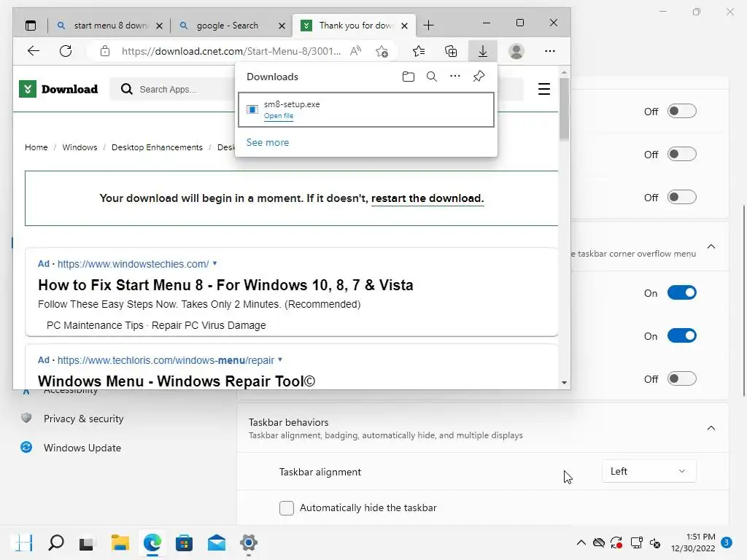Viewport: 747px width, 560px height.
Task: Go to Home breadcrumb link
Action: 36,147
